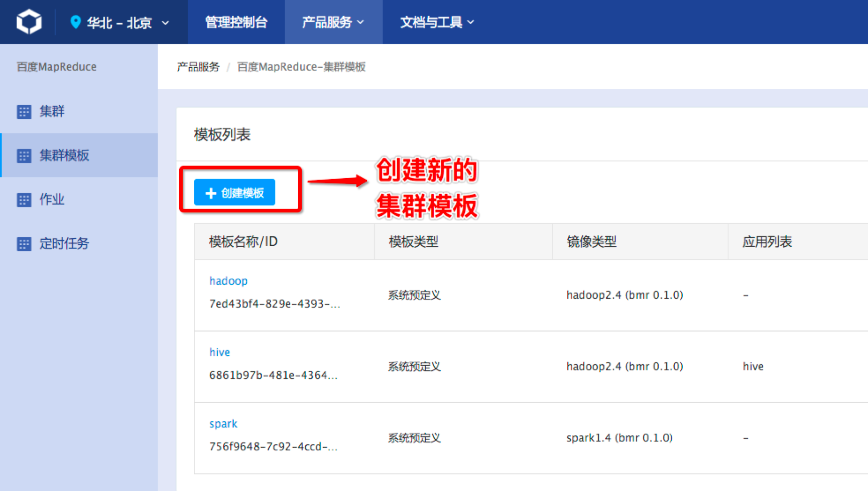Expand the 华北-北京 region dropdown arrow
The image size is (868, 491).
[x=165, y=23]
